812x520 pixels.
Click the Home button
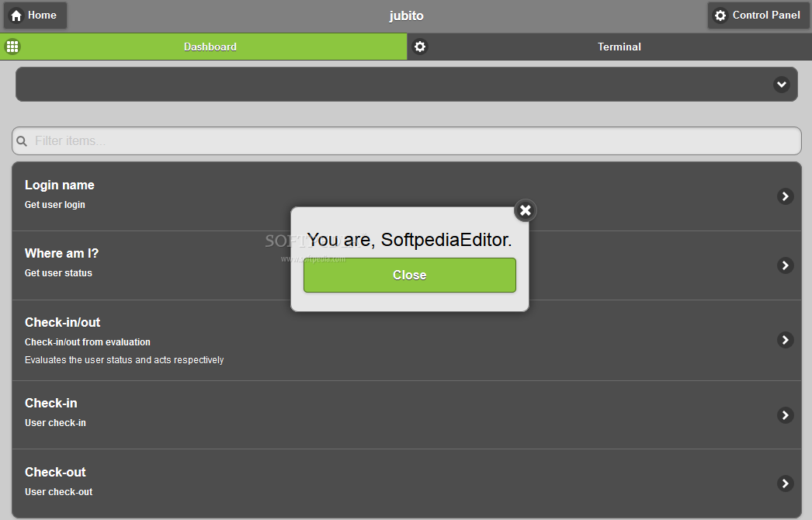coord(35,16)
